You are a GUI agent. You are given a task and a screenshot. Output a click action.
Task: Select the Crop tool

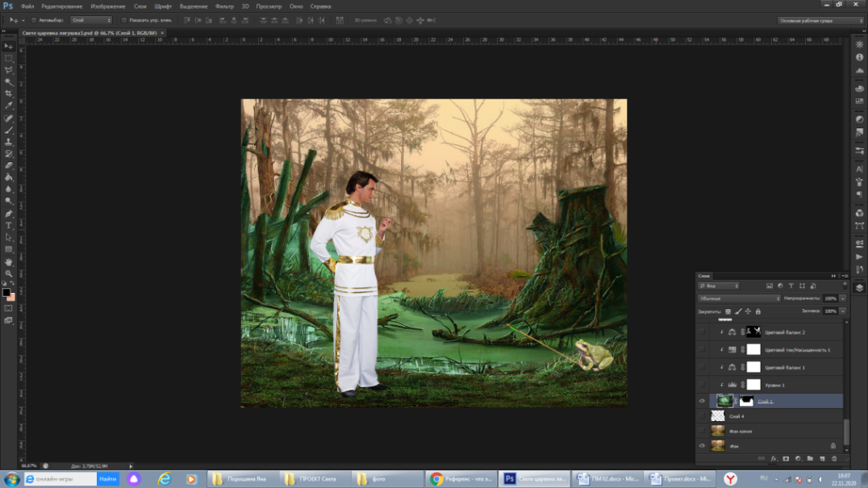(x=9, y=94)
